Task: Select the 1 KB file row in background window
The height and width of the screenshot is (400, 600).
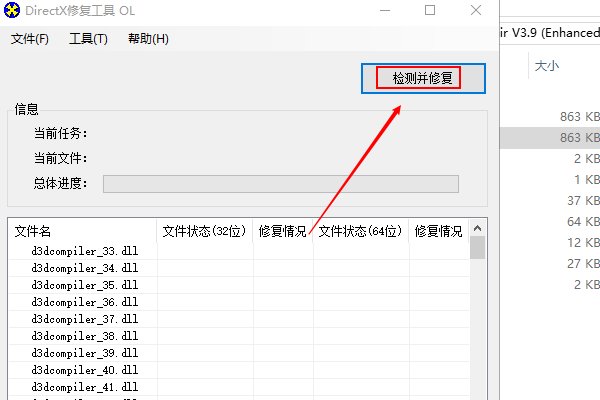Action: 550,180
